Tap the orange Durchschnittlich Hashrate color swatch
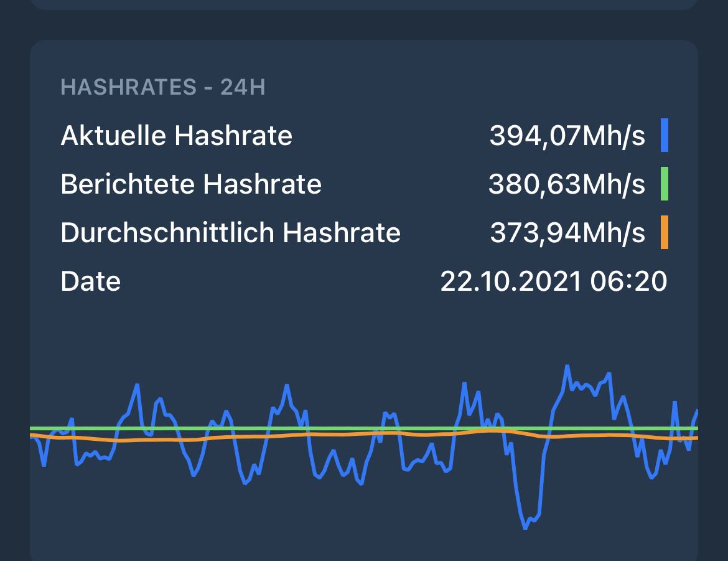Viewport: 728px width, 561px height. (665, 232)
